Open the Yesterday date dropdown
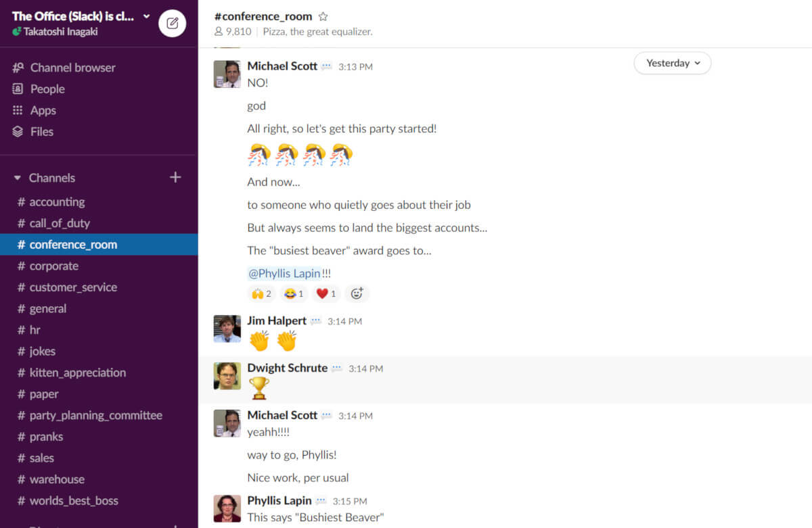Viewport: 812px width, 528px height. pos(673,63)
